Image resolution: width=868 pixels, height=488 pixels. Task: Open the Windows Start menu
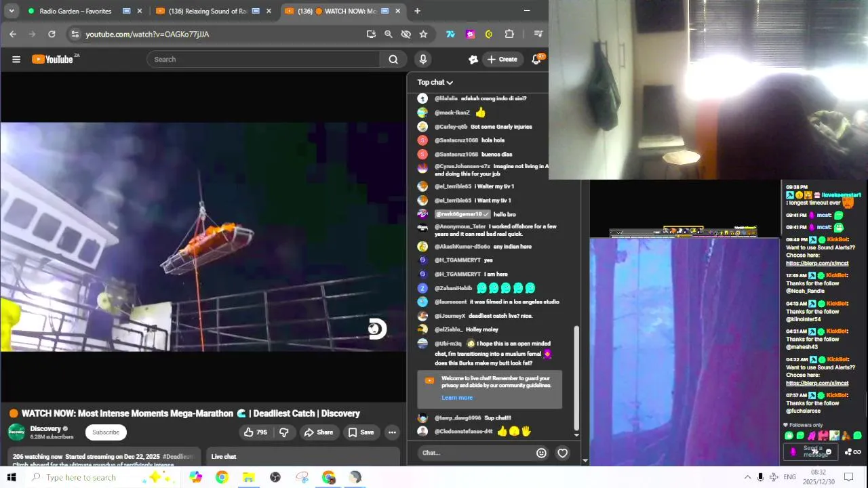[12, 477]
